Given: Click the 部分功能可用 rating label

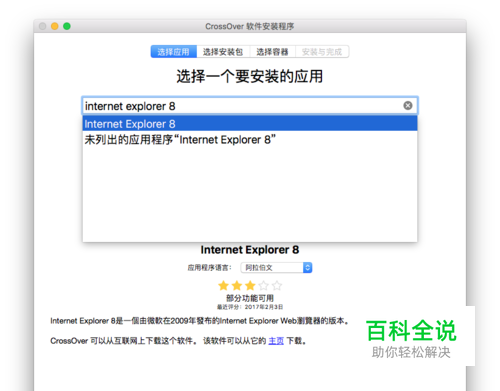Looking at the screenshot, I should point(250,298).
